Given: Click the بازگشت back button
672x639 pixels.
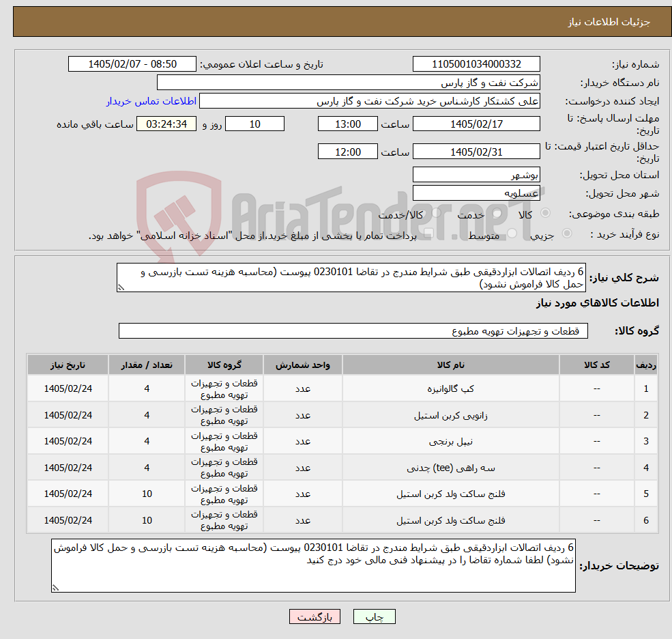Looking at the screenshot, I should (315, 616).
